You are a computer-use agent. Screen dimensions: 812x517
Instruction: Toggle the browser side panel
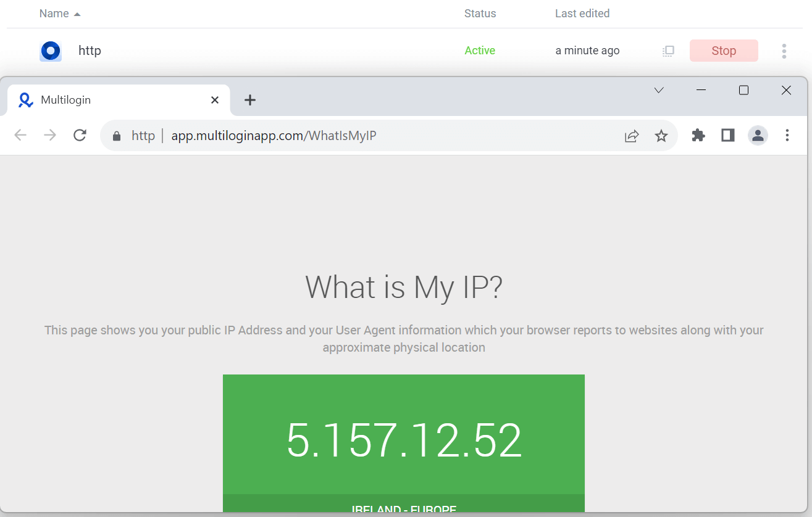click(728, 135)
